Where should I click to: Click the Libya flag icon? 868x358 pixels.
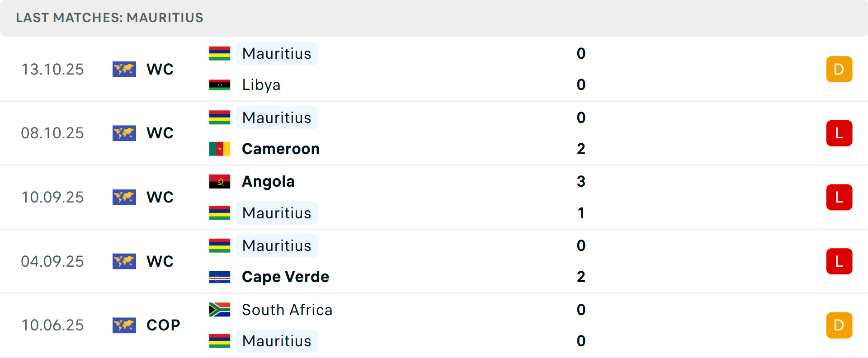click(220, 85)
